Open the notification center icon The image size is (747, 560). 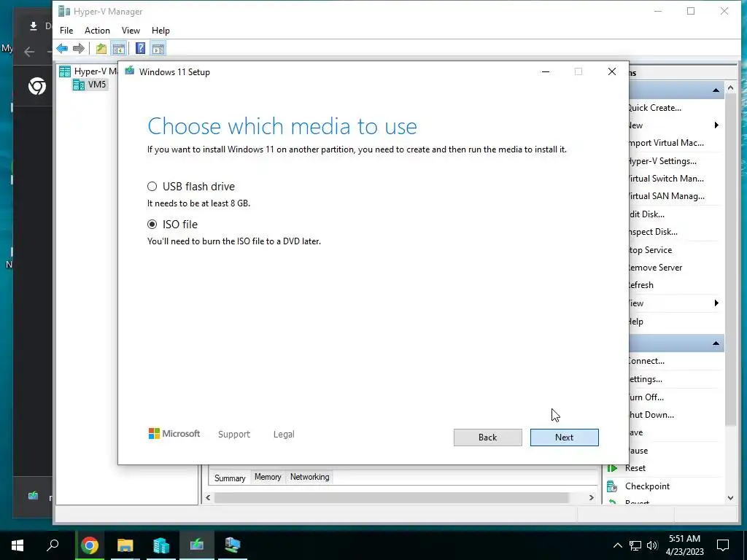pos(723,545)
